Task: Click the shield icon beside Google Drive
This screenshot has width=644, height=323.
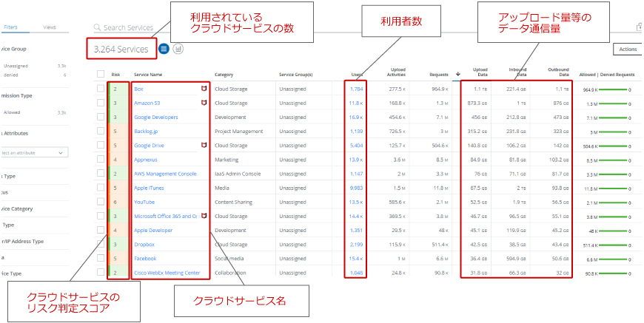Action: coord(204,145)
